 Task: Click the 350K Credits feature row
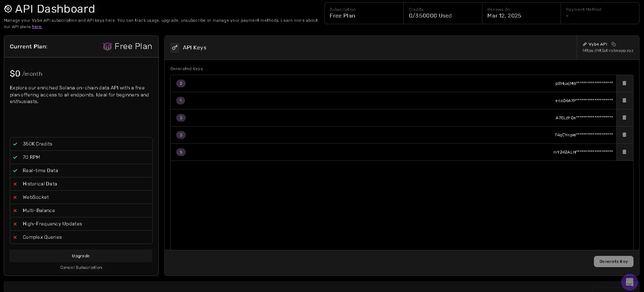(x=81, y=144)
